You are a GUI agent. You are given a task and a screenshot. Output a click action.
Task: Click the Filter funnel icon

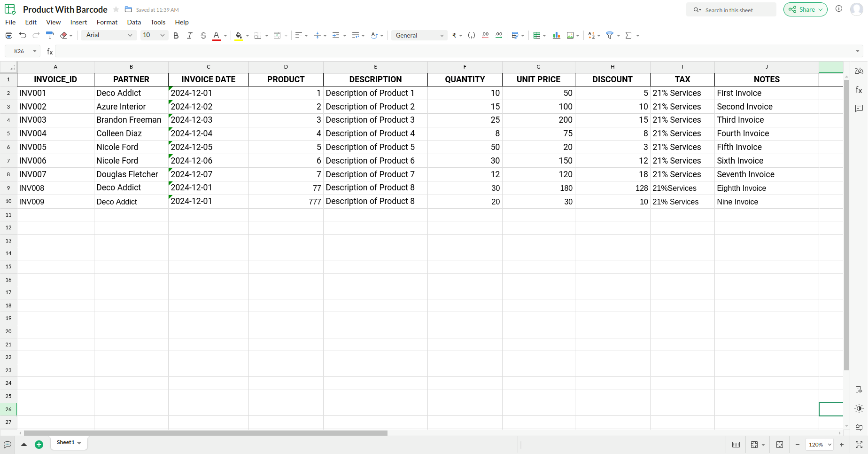coord(610,35)
